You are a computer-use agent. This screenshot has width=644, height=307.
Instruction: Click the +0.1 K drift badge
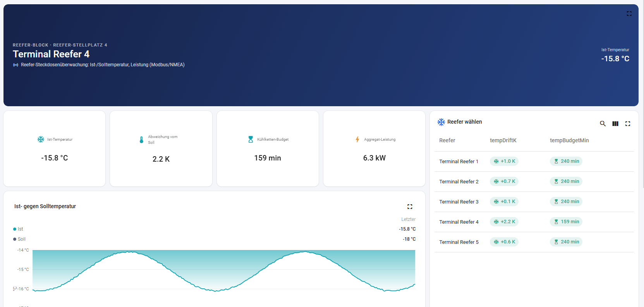click(504, 202)
